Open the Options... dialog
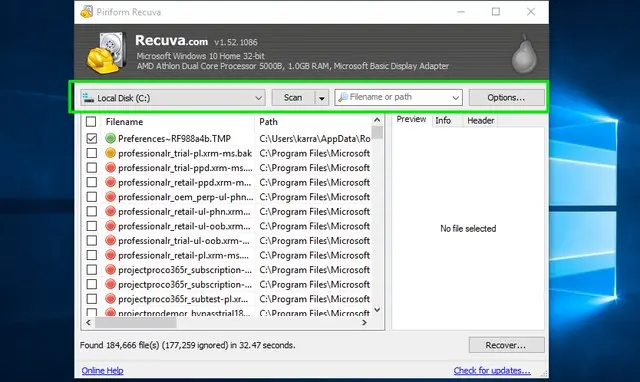 point(506,98)
